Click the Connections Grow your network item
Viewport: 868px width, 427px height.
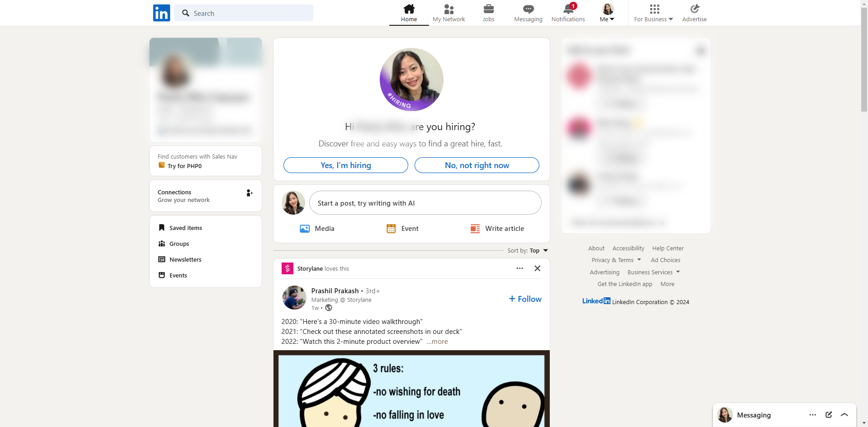[206, 196]
